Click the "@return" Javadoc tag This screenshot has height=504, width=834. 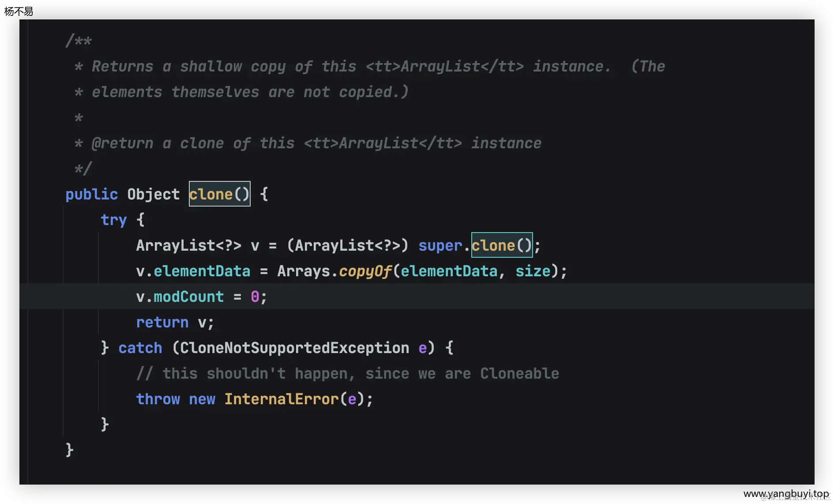[x=123, y=143]
